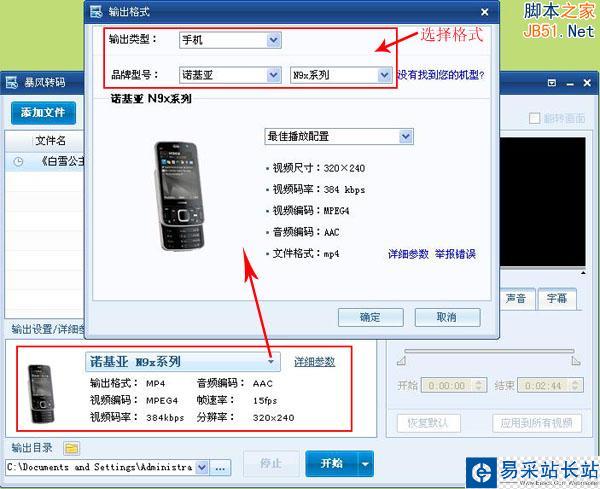The height and width of the screenshot is (489, 600).
Task: Expand the 最佳播放配置 dropdown
Action: pos(339,136)
